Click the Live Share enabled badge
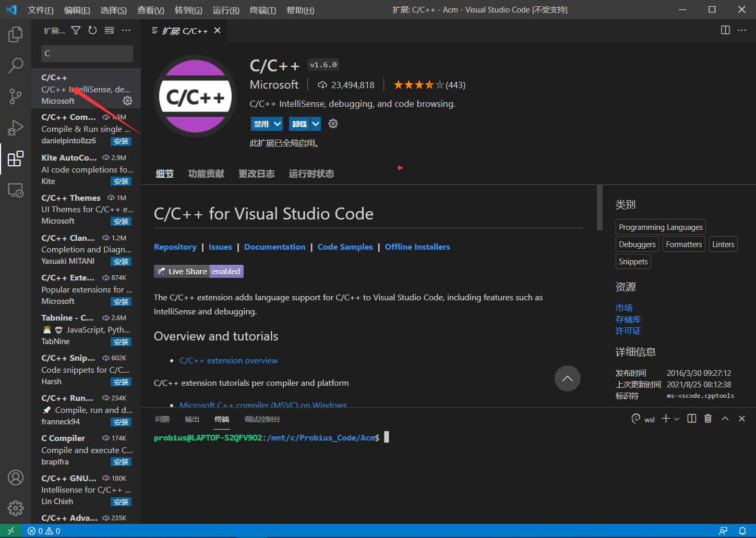The height and width of the screenshot is (538, 756). [199, 272]
